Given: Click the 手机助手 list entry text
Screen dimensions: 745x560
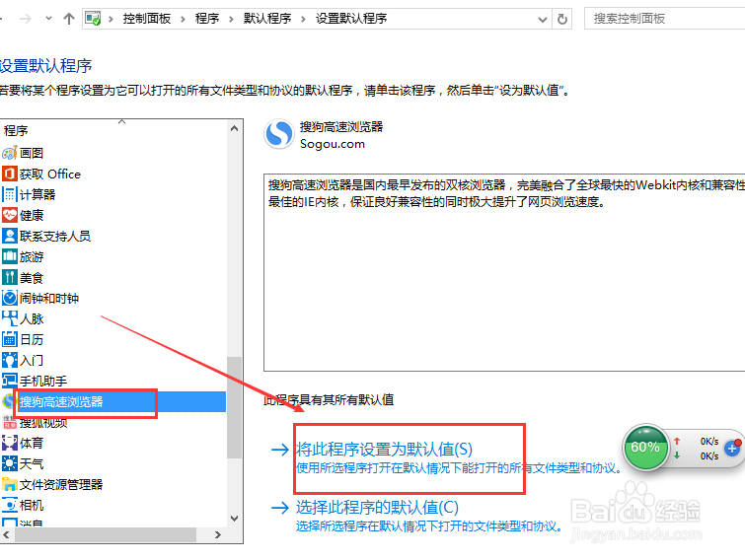Looking at the screenshot, I should (43, 381).
